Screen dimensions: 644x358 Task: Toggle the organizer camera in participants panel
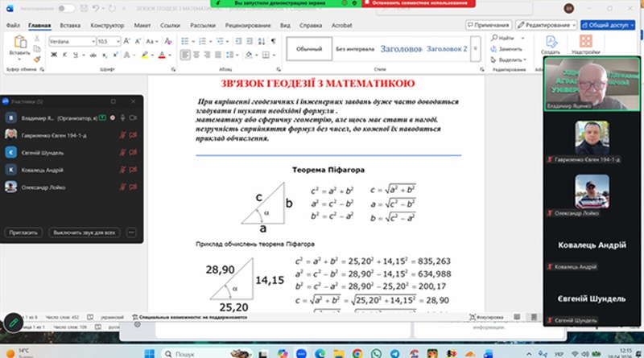[133, 118]
